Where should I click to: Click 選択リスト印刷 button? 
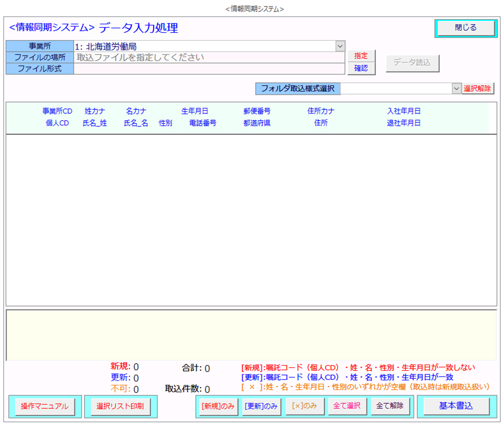[x=120, y=406]
